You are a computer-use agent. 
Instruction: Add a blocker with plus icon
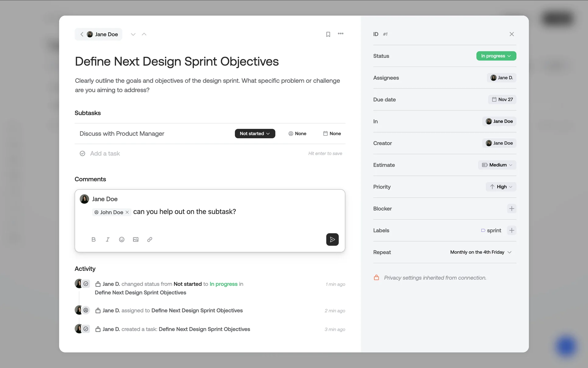point(511,209)
